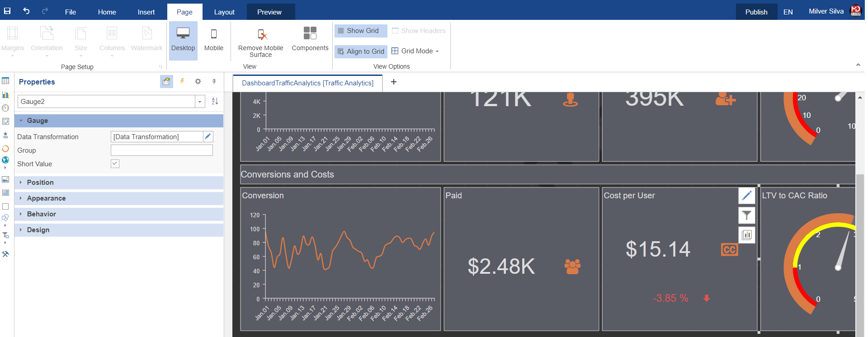Select the Indicator star component in sidebar
Viewport: 868px width, 337px height.
(5, 135)
